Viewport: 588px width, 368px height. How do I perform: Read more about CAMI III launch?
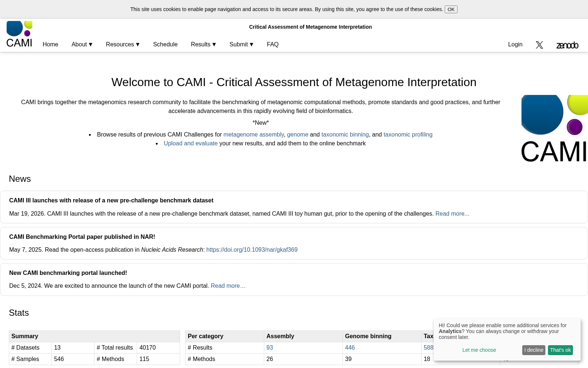coord(452,214)
